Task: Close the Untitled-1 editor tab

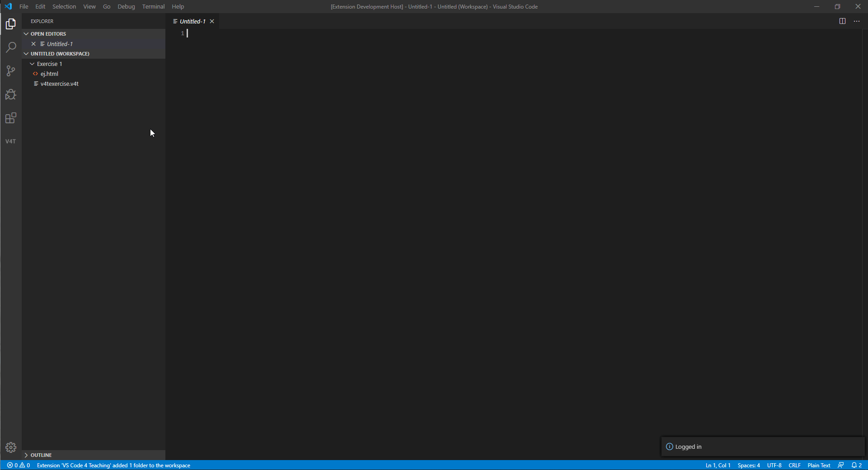Action: click(212, 21)
